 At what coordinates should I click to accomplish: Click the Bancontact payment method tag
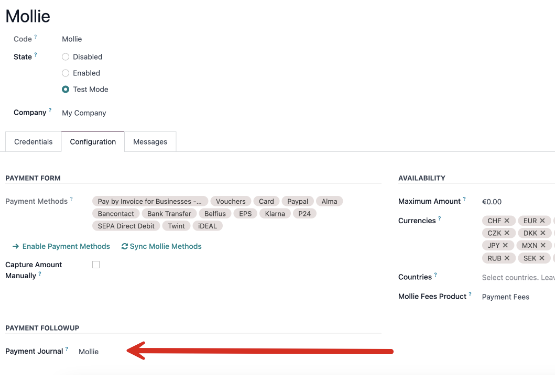coord(116,214)
